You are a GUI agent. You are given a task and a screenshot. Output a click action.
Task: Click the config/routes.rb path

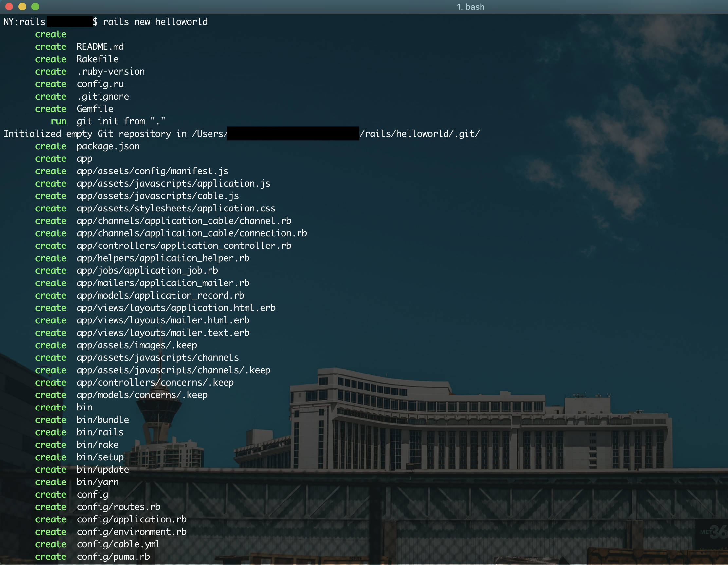point(118,507)
